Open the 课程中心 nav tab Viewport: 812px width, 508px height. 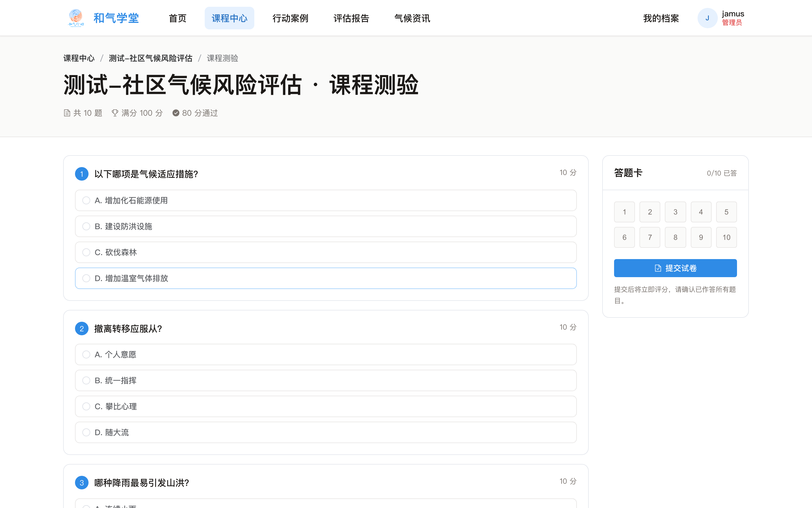(x=230, y=18)
